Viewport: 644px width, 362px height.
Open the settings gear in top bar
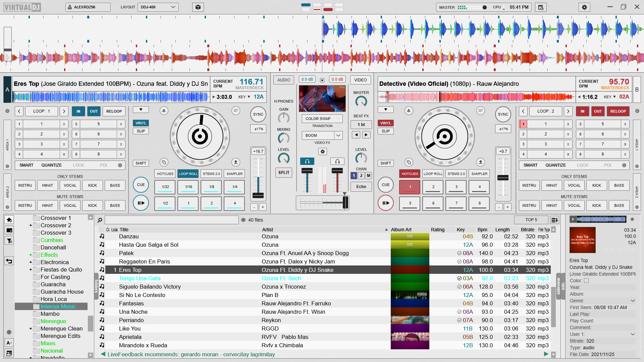click(584, 7)
